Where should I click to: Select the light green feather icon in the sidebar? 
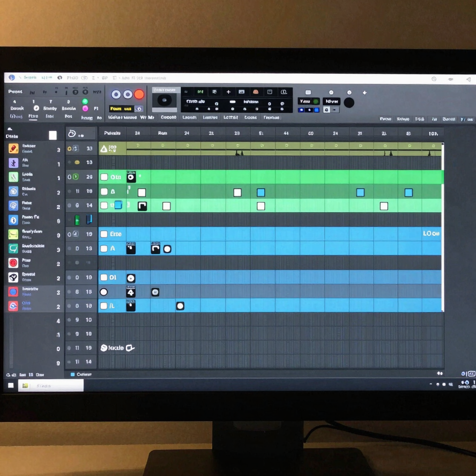pyautogui.click(x=13, y=177)
